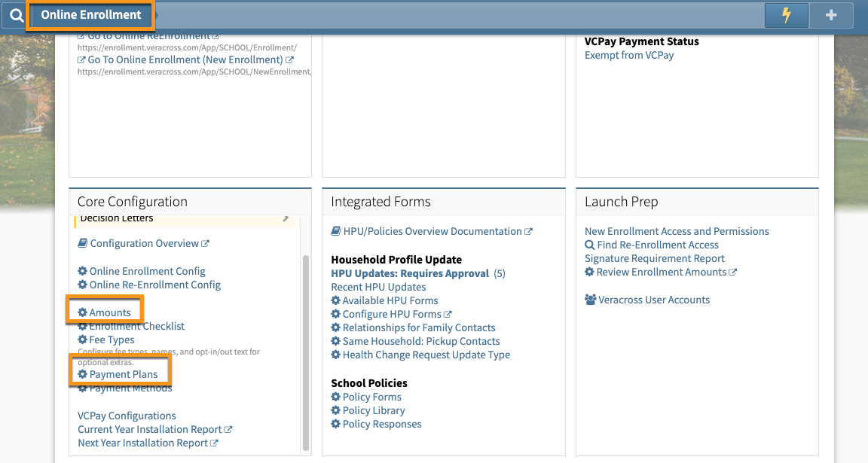868x463 pixels.
Task: Open Enrollment Checklist
Action: coord(136,326)
